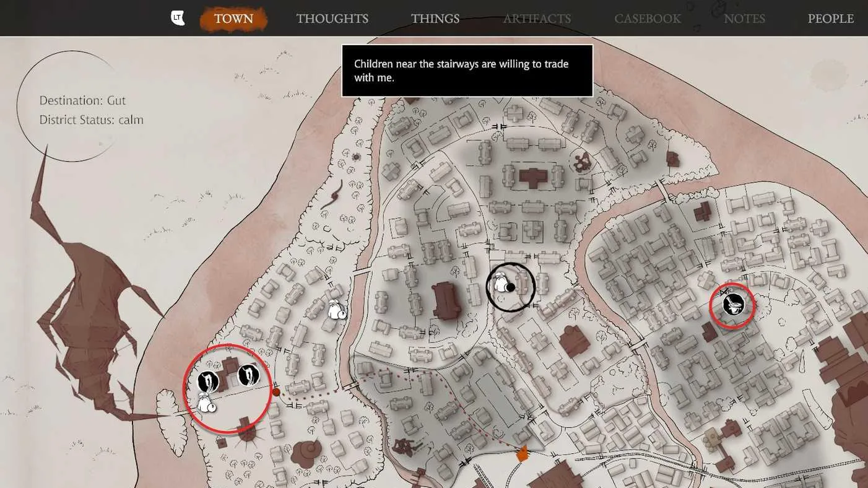Click the uncircled trade sack icon by the river
Viewport: 868px width, 488px height.
(x=337, y=310)
